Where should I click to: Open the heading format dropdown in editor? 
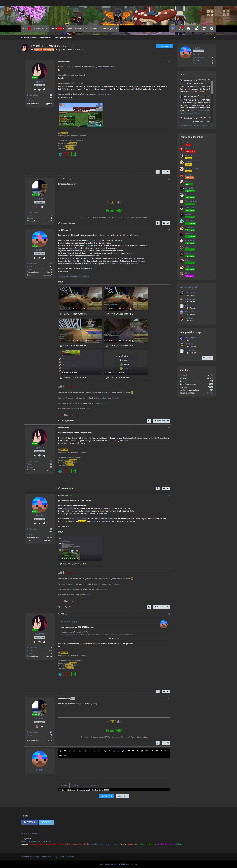coord(80,751)
